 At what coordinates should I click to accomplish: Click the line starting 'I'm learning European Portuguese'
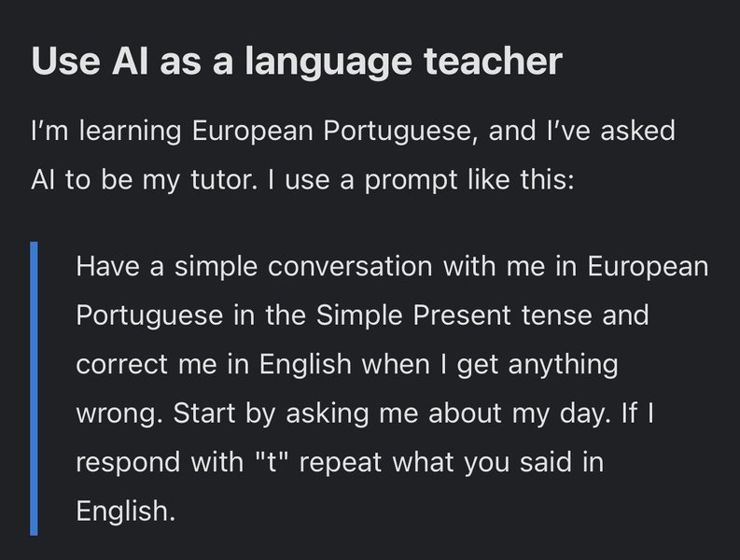(x=353, y=131)
